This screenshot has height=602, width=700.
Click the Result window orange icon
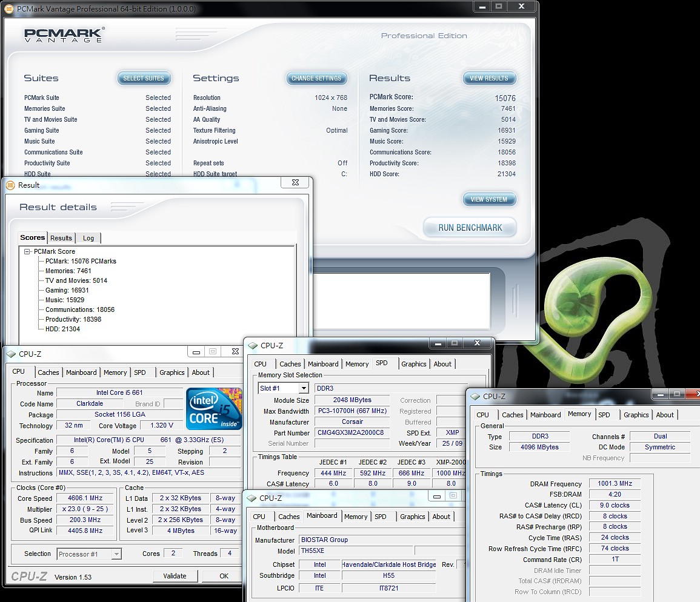[11, 185]
